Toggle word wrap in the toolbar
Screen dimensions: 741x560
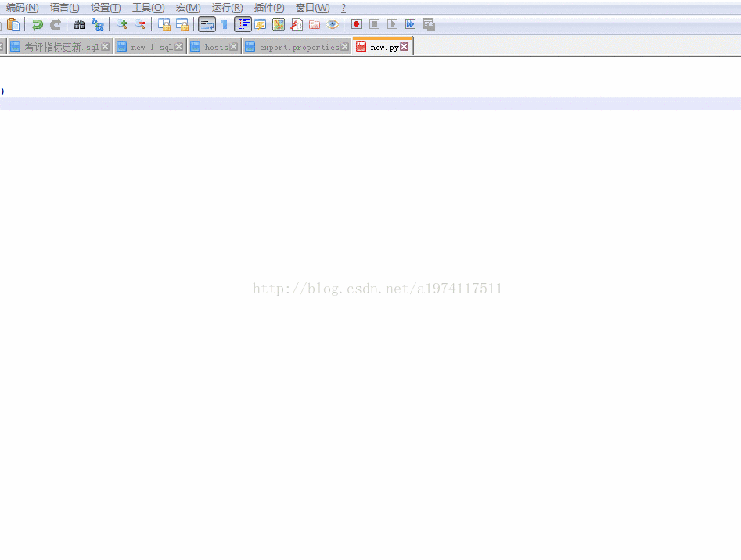[x=207, y=24]
